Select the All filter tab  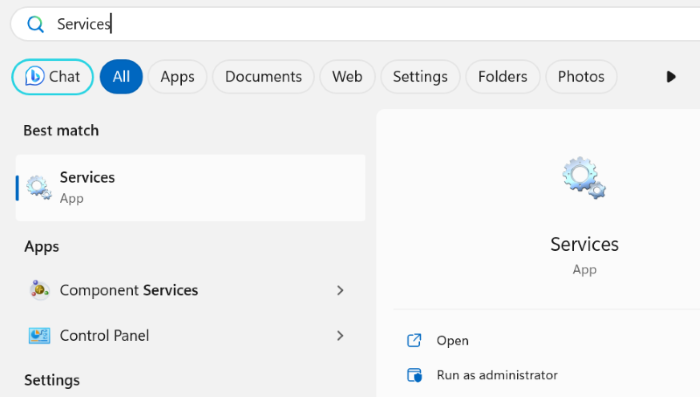coord(121,77)
